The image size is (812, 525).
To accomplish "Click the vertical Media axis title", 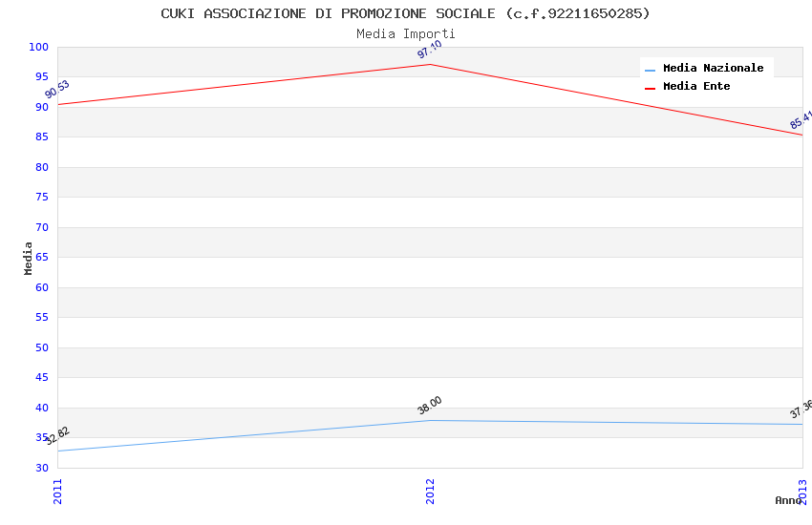I will [x=28, y=258].
